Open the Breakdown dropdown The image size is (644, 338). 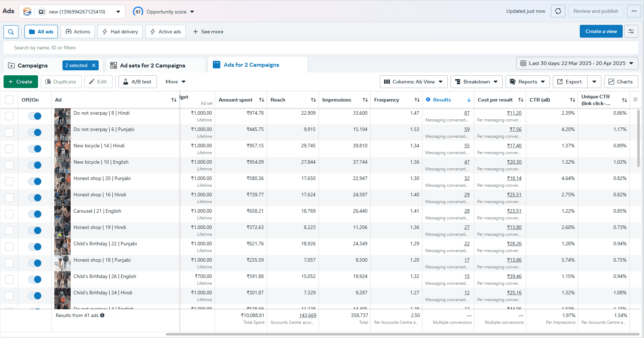pyautogui.click(x=476, y=82)
